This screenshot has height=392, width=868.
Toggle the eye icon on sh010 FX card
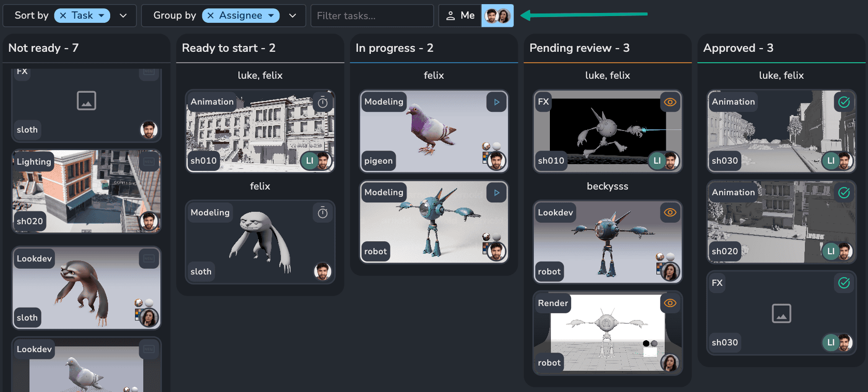[x=670, y=103]
